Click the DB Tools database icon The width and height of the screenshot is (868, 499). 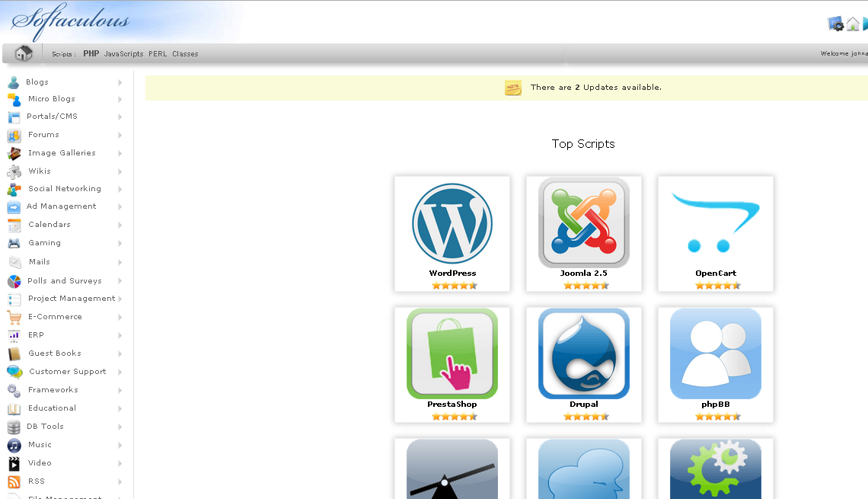[14, 427]
